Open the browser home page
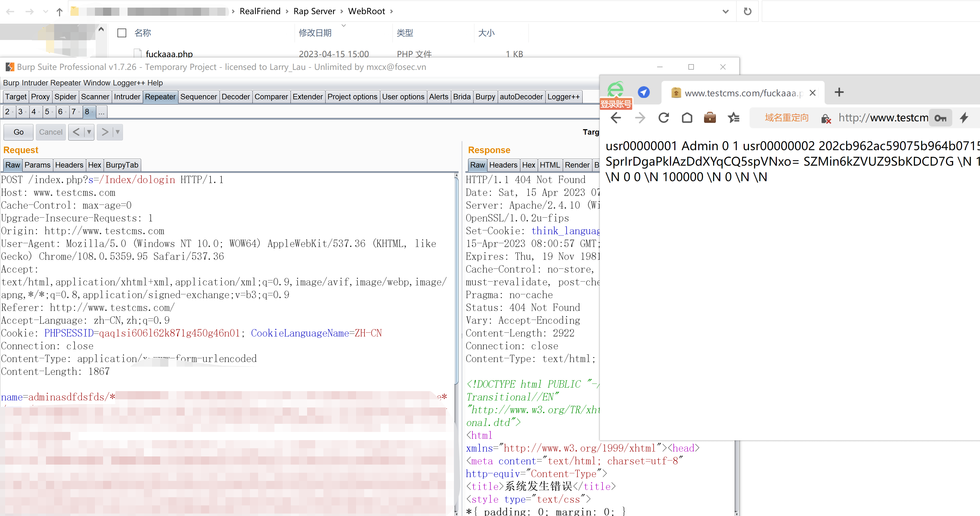 (x=687, y=118)
